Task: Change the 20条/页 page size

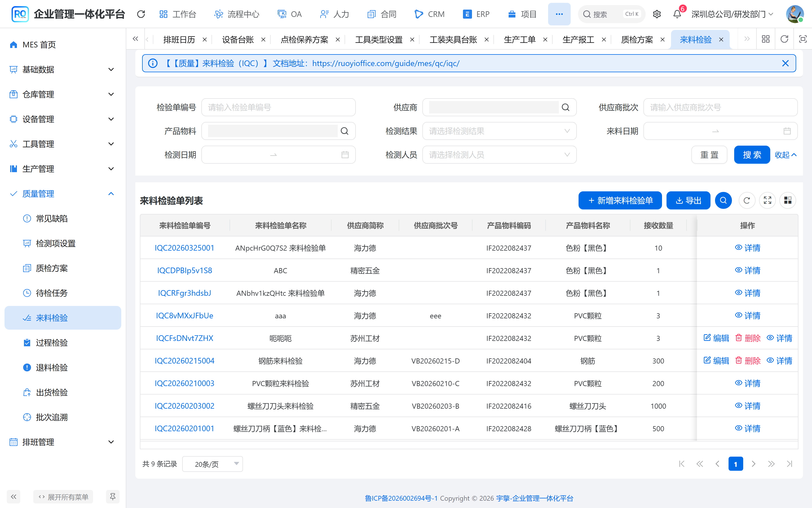Action: [x=212, y=464]
